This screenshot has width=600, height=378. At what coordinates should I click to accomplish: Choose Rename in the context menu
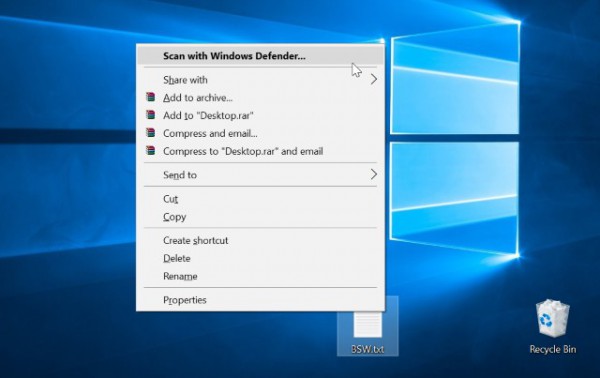260,276
